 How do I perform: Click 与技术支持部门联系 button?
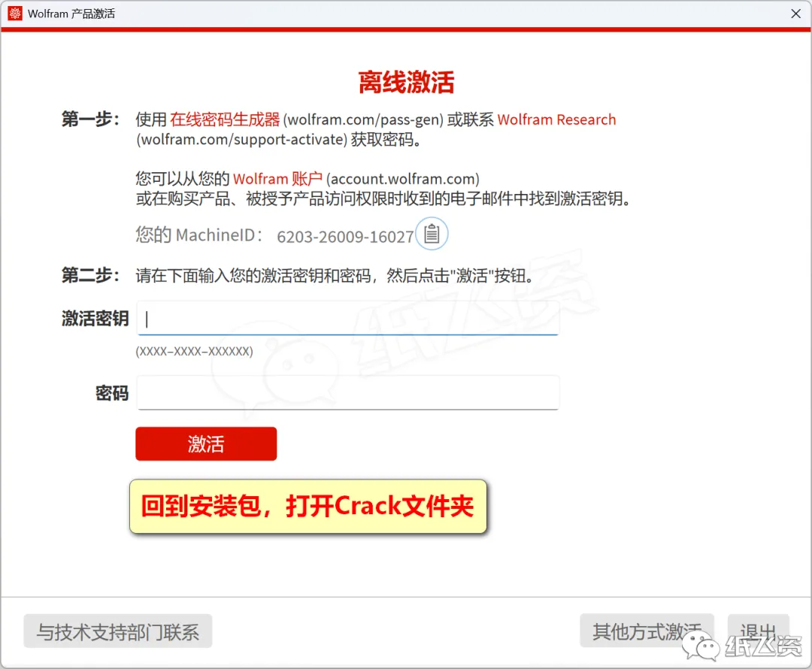(118, 631)
